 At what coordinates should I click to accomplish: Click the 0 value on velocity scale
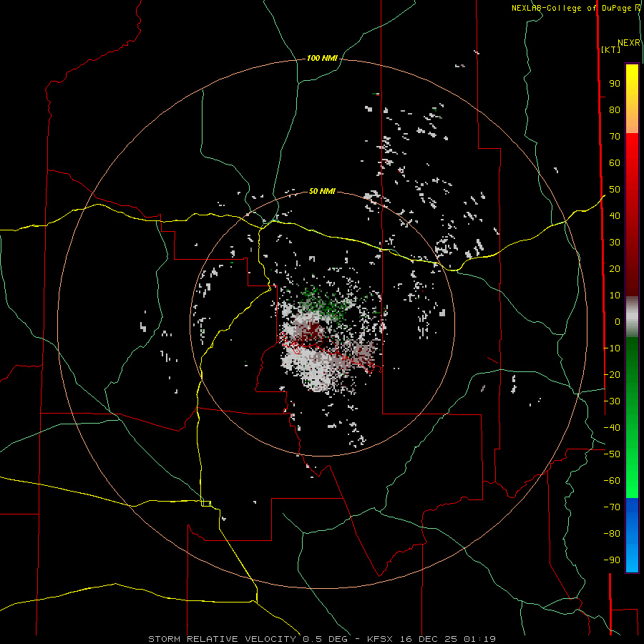tap(618, 321)
